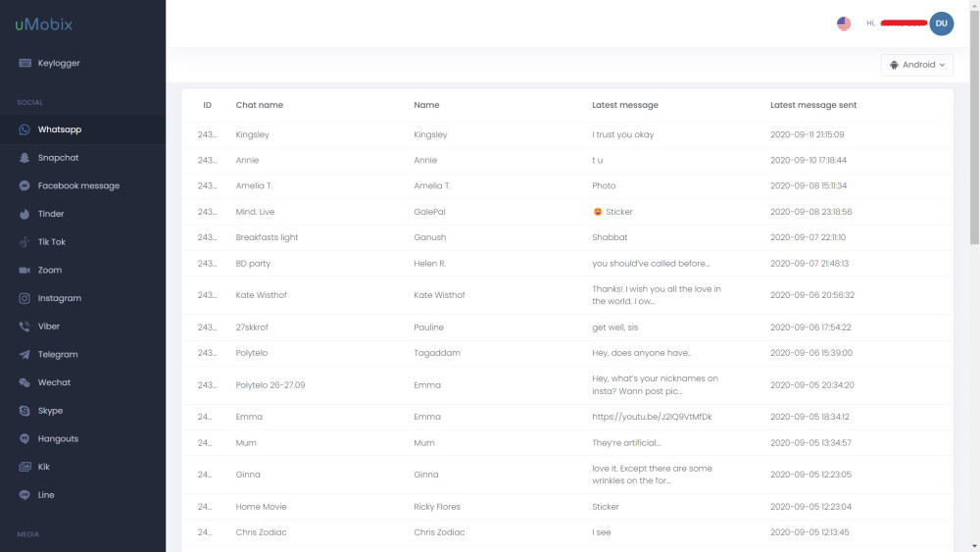Select Tinder in the sidebar
This screenshot has width=980, height=552.
point(82,214)
